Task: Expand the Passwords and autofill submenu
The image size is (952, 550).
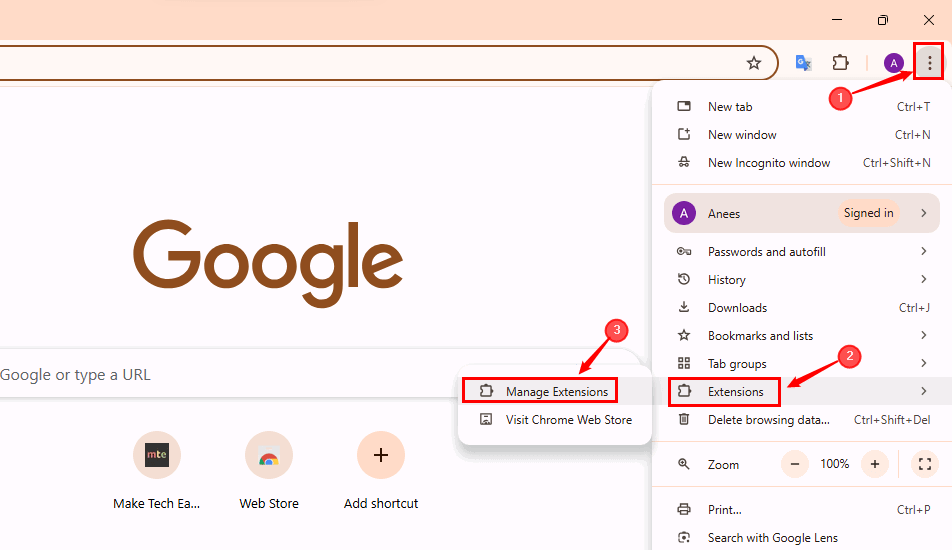Action: point(801,251)
